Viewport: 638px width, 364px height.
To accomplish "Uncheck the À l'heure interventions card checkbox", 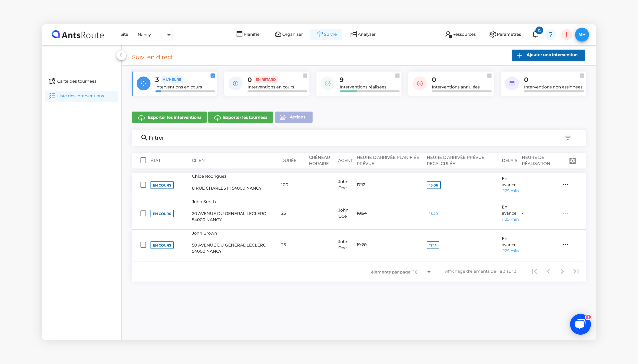I will click(x=213, y=75).
